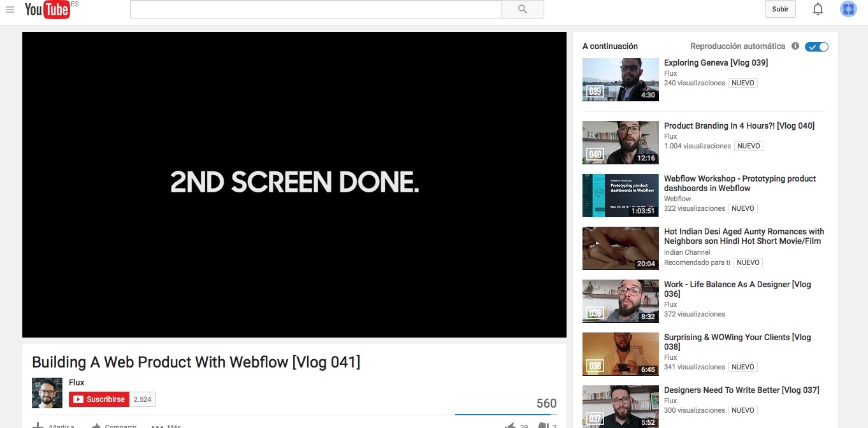Open the Webflow Workshop - Prototyping title link
Screen dimensions: 868x428
(740, 183)
